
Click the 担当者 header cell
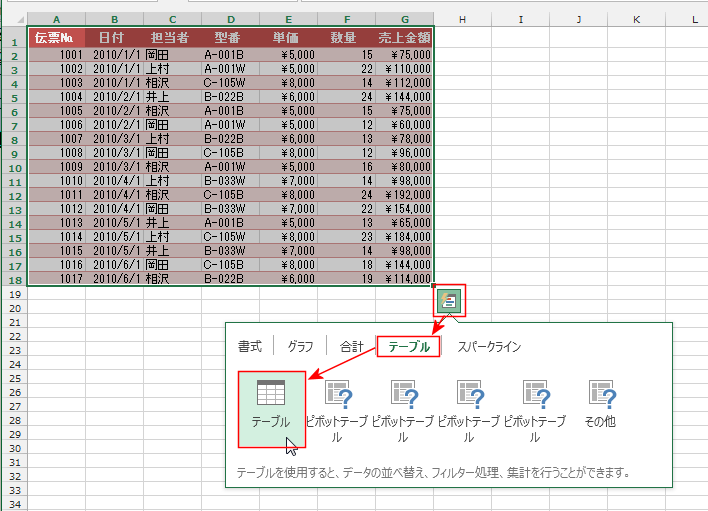click(x=171, y=38)
